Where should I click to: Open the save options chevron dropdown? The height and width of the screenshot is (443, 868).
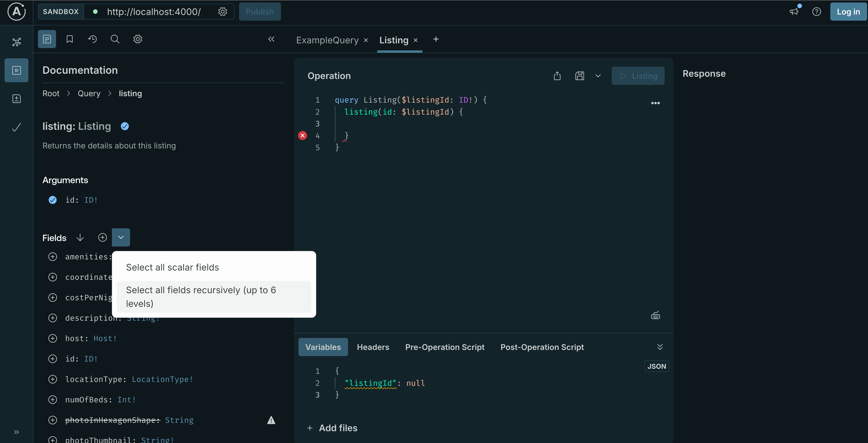(x=598, y=76)
